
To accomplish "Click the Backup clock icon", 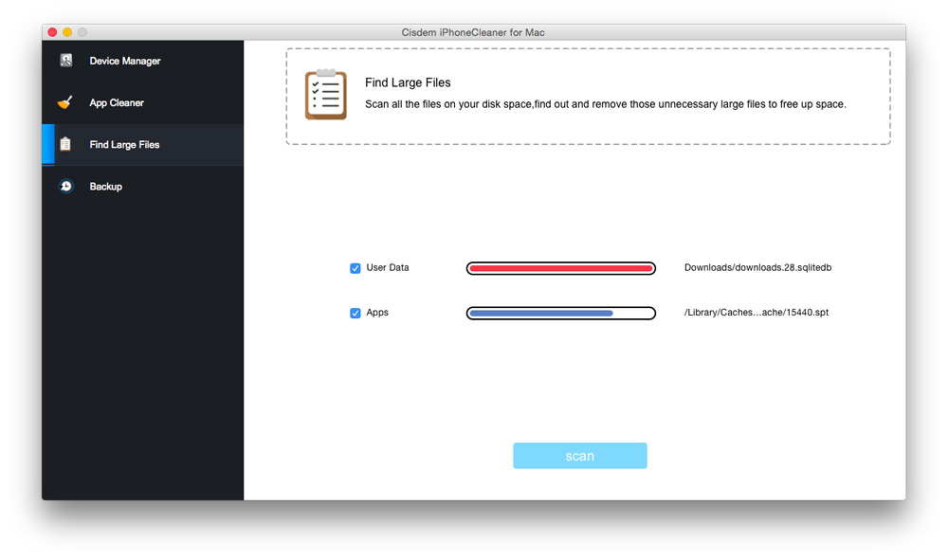I will coord(66,186).
